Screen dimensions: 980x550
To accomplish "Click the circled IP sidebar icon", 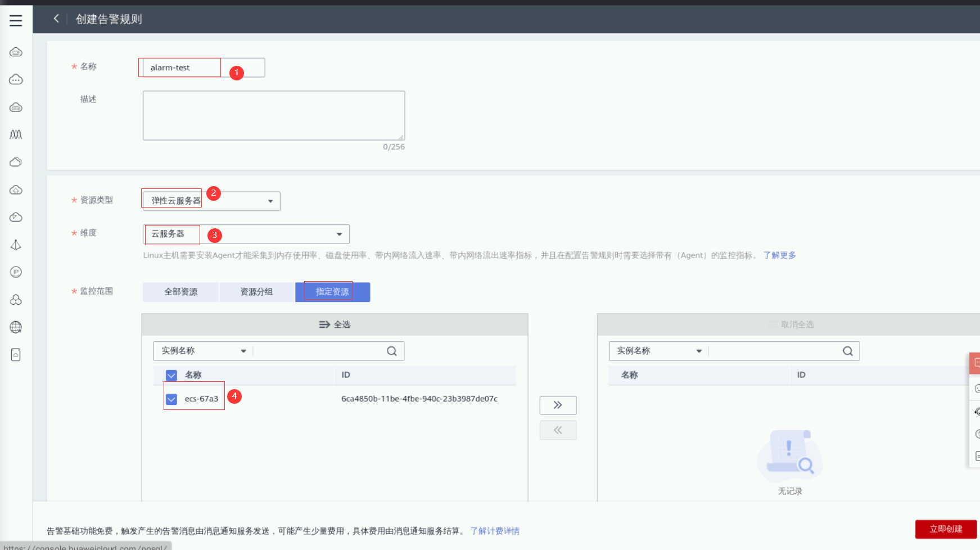I will [16, 272].
